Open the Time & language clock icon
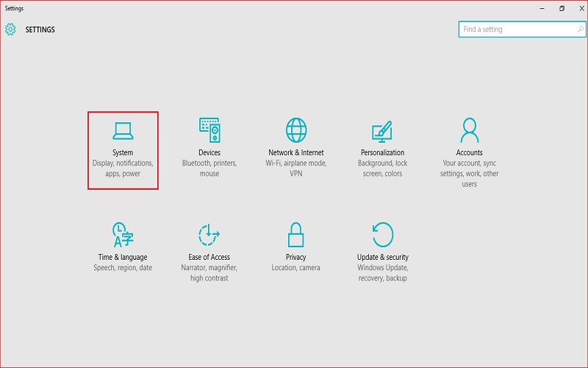The height and width of the screenshot is (368, 588). [x=123, y=235]
